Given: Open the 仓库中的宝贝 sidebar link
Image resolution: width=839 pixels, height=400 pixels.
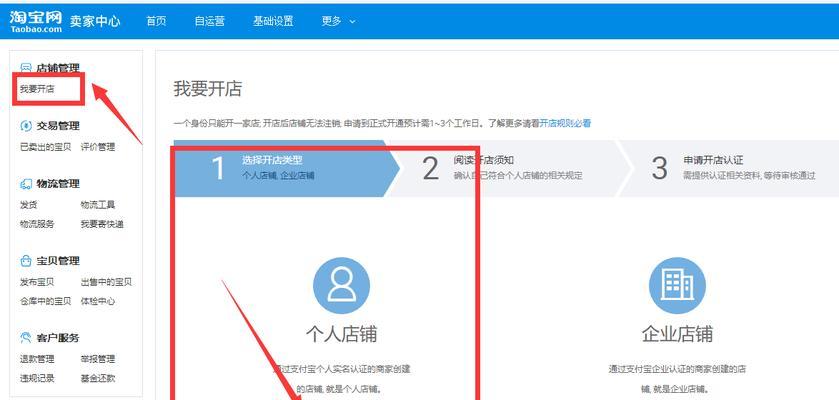Looking at the screenshot, I should coord(45,301).
